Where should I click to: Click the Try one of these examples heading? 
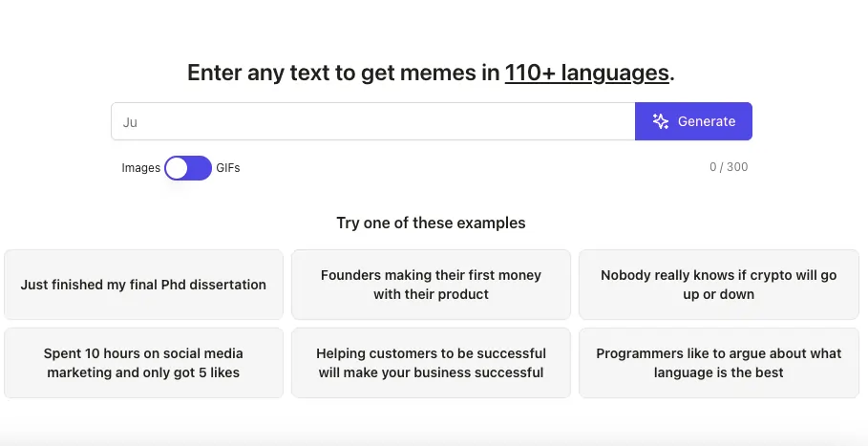431,223
